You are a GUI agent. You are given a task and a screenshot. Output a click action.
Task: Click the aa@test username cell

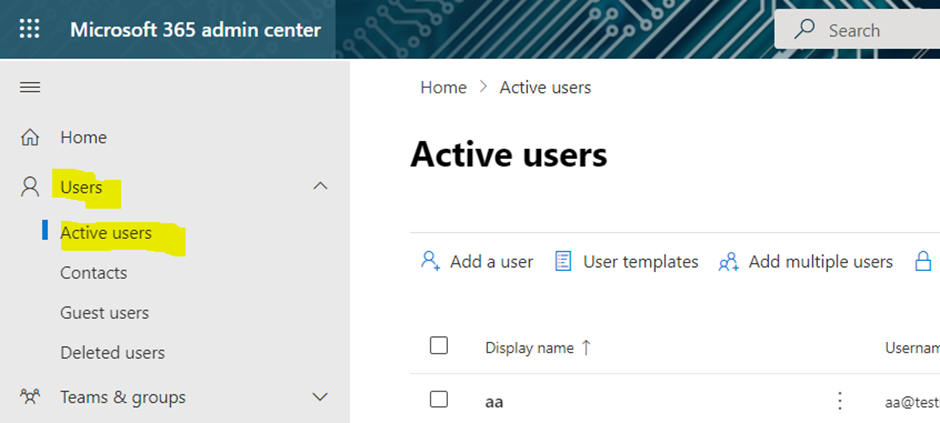pyautogui.click(x=912, y=403)
